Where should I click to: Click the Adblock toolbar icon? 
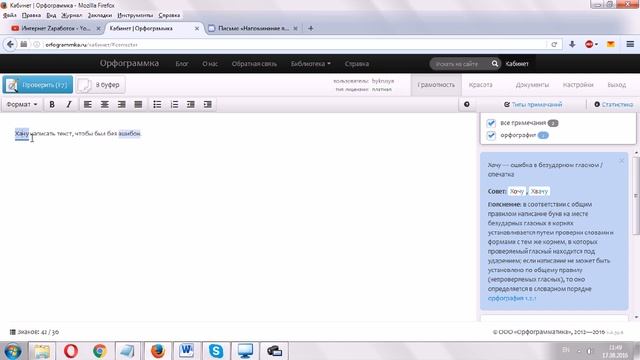coord(590,44)
